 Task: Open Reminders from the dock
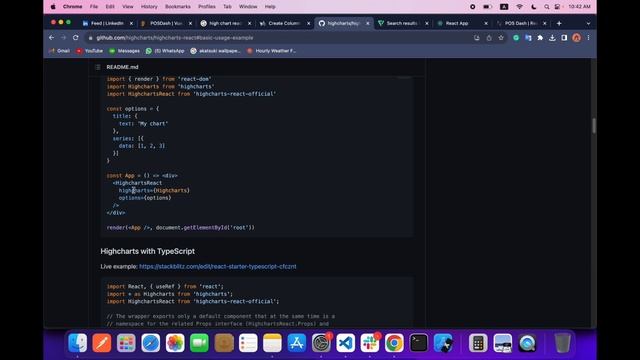click(248, 343)
